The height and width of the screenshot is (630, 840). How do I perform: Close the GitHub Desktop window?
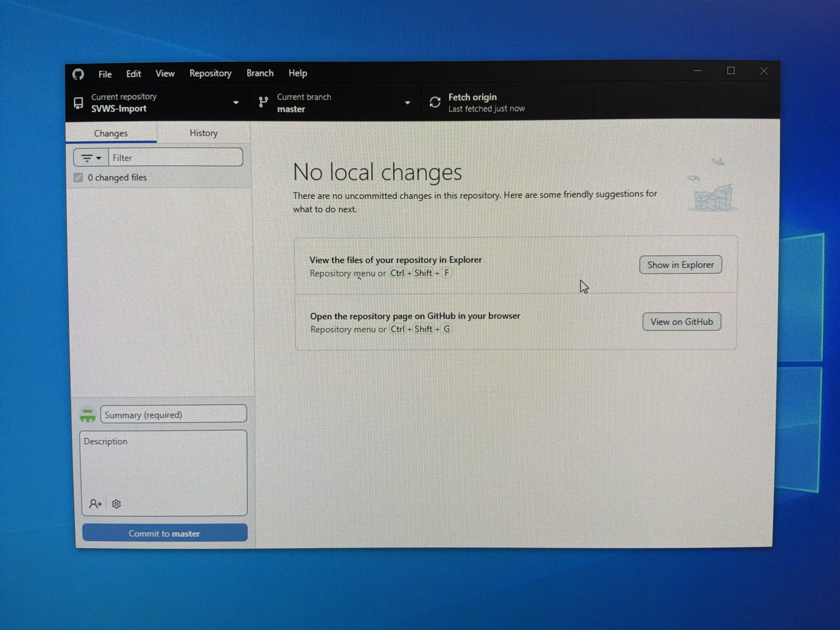764,71
